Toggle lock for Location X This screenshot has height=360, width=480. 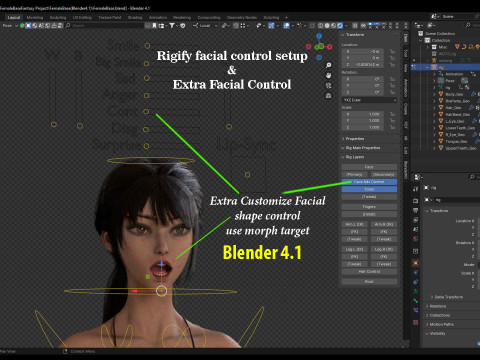tap(392, 51)
